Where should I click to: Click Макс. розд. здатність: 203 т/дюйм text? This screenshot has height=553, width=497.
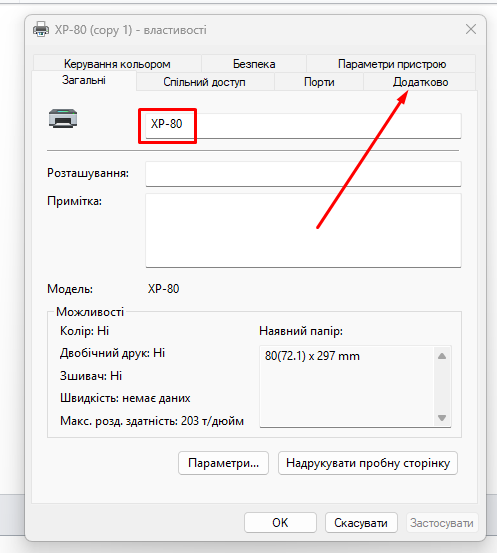[152, 421]
